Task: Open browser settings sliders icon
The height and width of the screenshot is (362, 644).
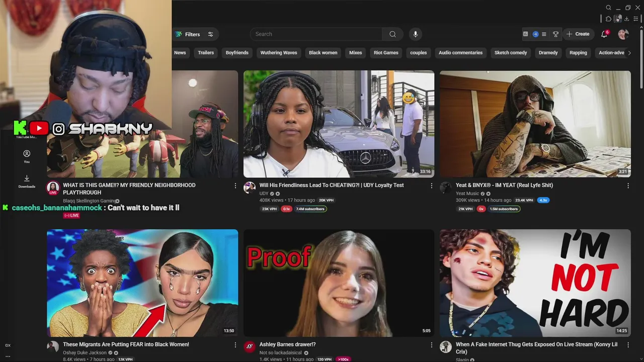Action: pos(635,19)
